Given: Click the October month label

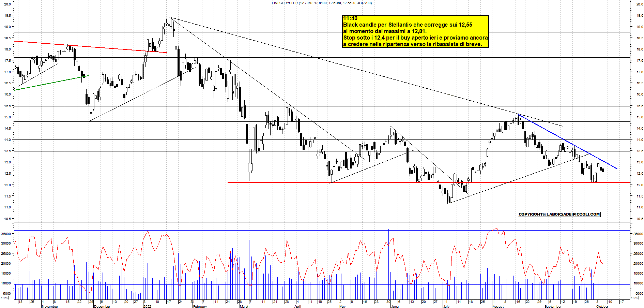Looking at the screenshot, I should 602,306.
